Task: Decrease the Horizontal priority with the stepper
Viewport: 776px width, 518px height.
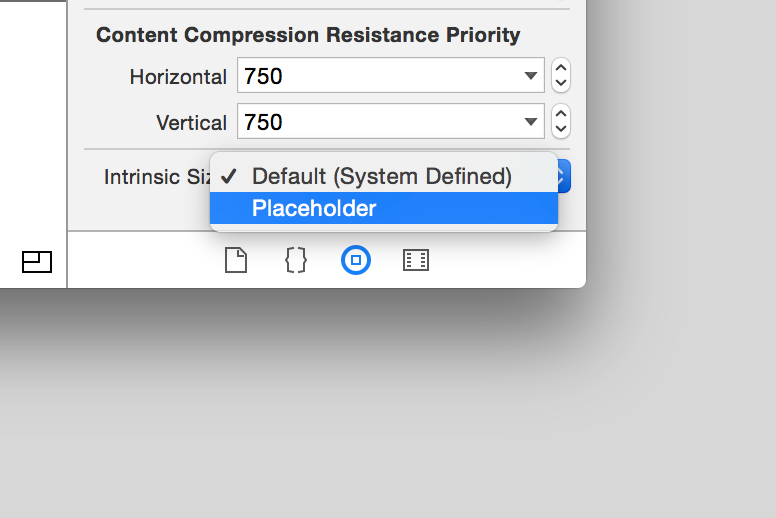Action: click(x=561, y=83)
